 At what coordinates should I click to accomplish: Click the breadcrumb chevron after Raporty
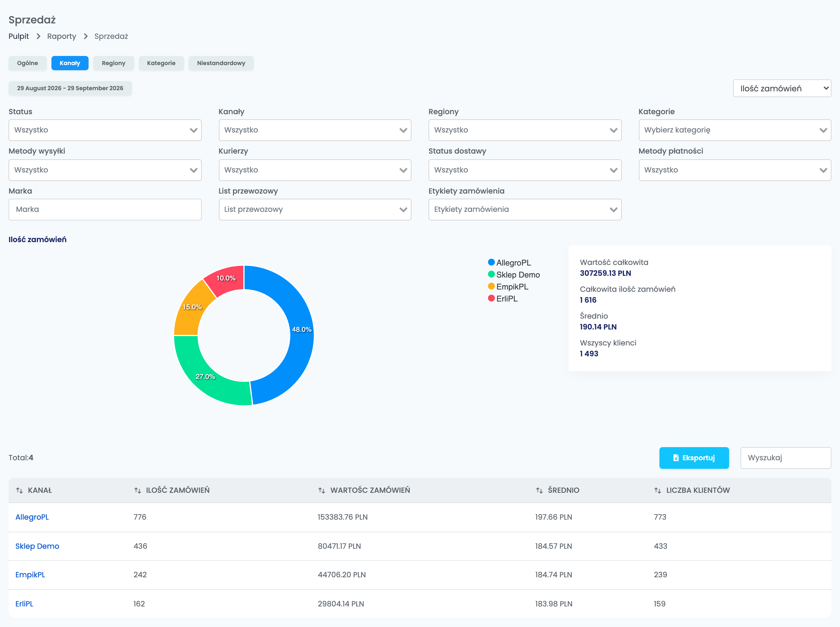[x=86, y=36]
